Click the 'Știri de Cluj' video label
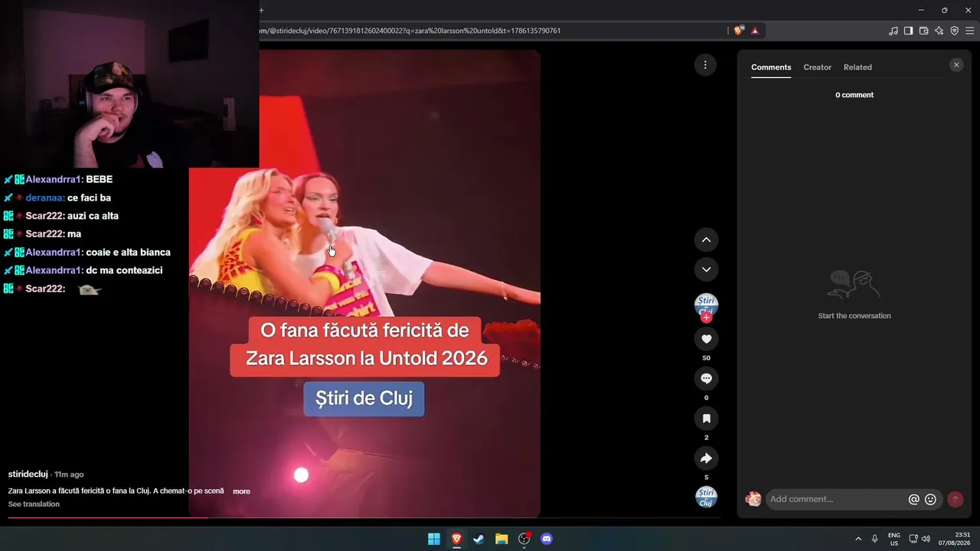The height and width of the screenshot is (551, 980). (x=364, y=399)
